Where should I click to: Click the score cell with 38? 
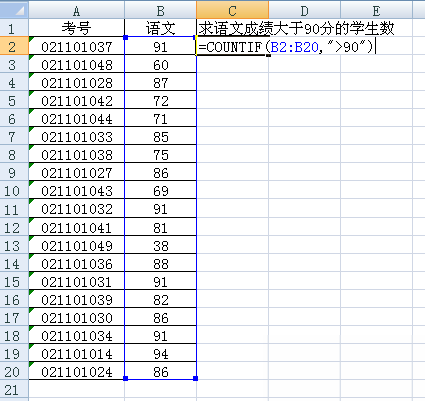pos(160,246)
